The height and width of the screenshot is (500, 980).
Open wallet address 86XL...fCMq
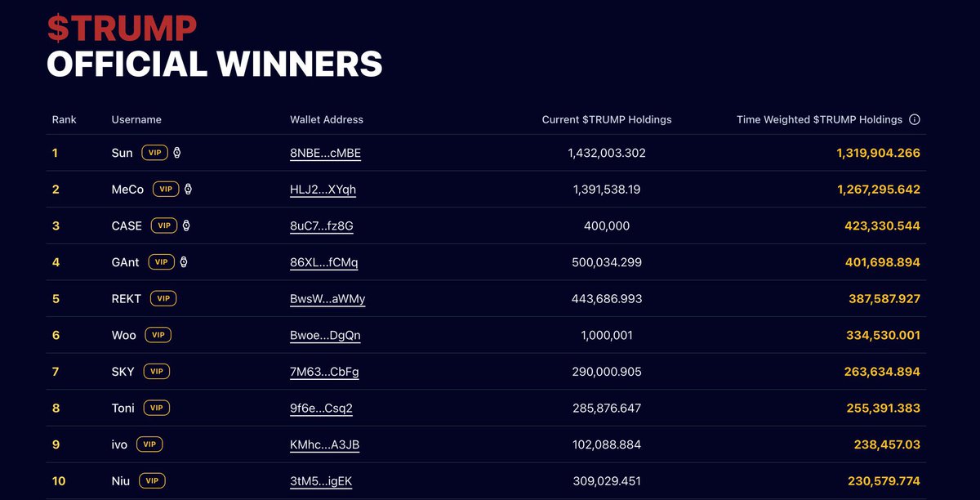pyautogui.click(x=323, y=262)
